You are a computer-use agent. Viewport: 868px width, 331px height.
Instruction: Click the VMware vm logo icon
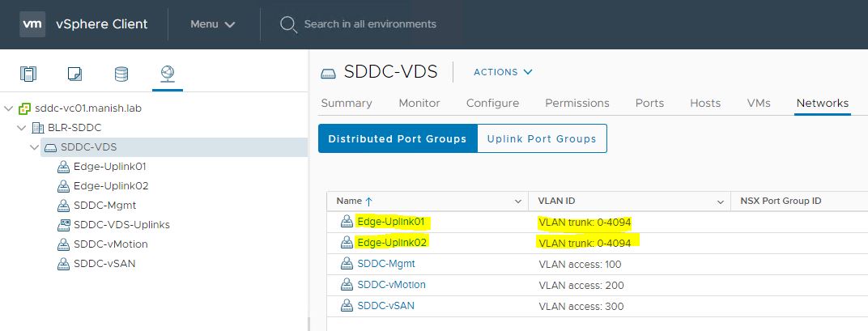point(32,23)
